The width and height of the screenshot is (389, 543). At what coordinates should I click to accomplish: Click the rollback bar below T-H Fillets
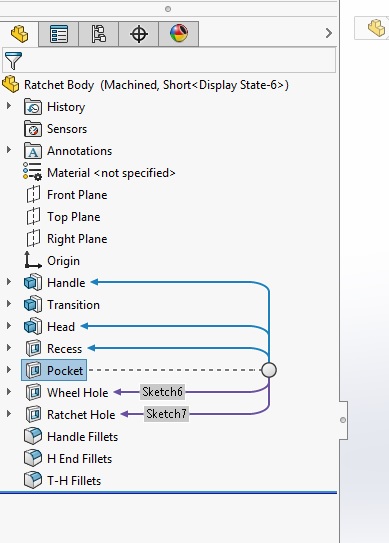[168, 492]
